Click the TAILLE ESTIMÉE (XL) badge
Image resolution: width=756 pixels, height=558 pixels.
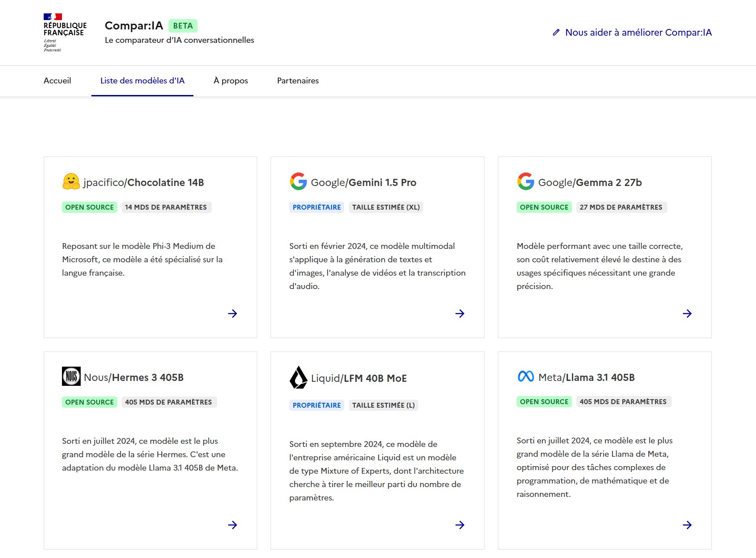(x=386, y=207)
